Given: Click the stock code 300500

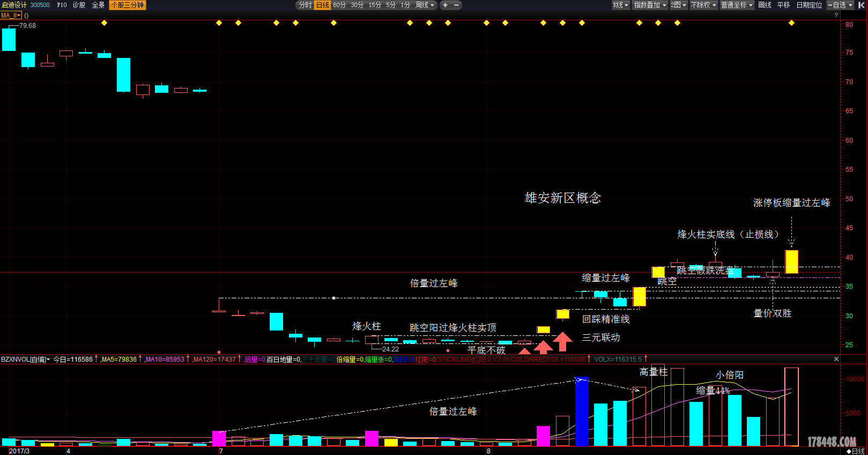Looking at the screenshot, I should pyautogui.click(x=40, y=5).
